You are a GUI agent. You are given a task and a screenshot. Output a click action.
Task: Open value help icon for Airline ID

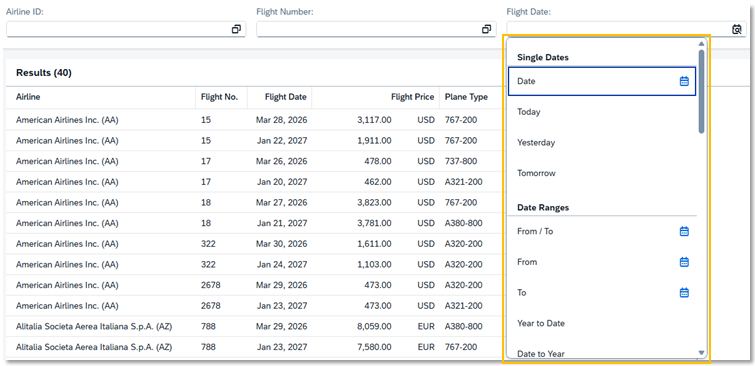point(236,29)
